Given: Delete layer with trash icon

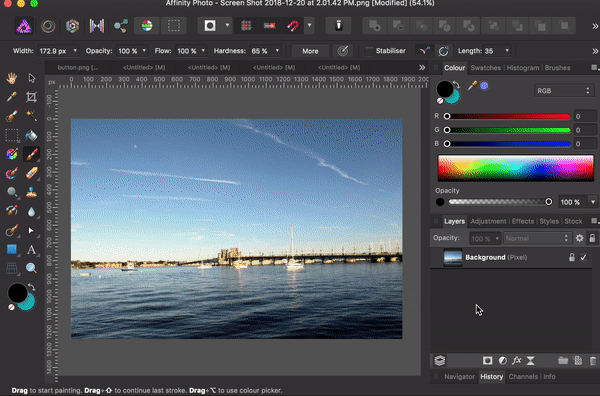Looking at the screenshot, I should pyautogui.click(x=592, y=360).
